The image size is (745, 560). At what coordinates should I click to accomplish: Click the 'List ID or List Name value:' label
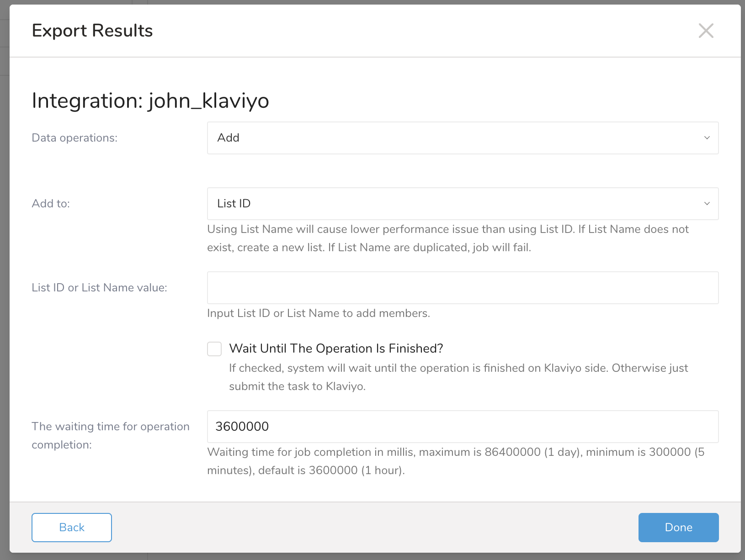(x=99, y=288)
